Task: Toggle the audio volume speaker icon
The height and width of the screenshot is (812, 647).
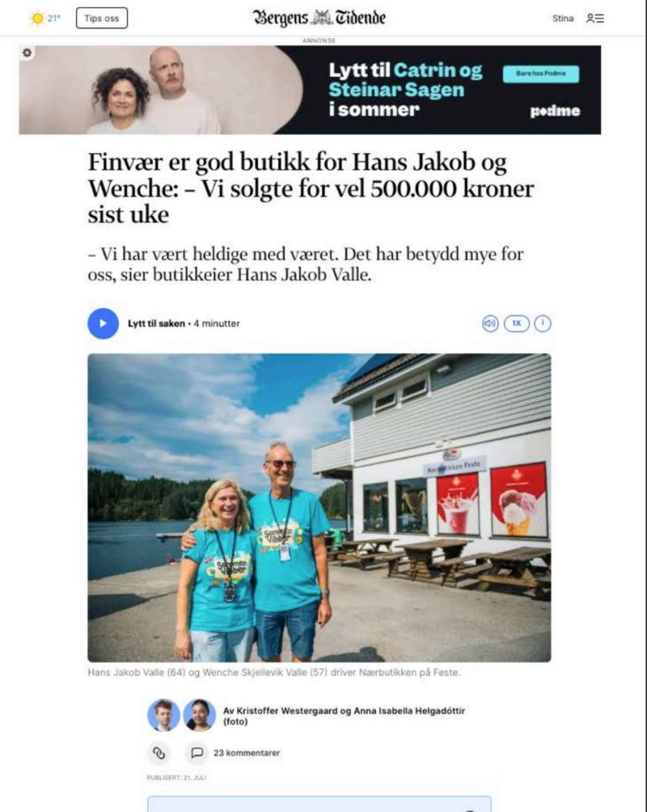Action: 490,324
